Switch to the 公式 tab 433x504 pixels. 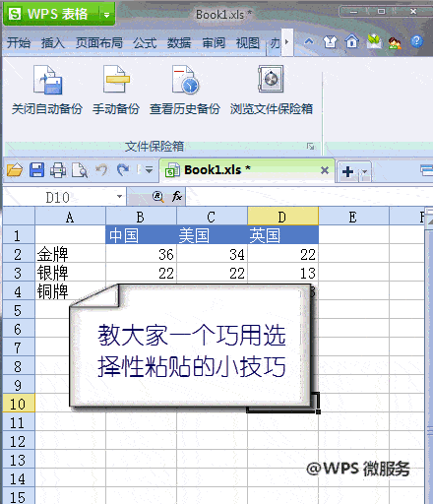pyautogui.click(x=145, y=43)
